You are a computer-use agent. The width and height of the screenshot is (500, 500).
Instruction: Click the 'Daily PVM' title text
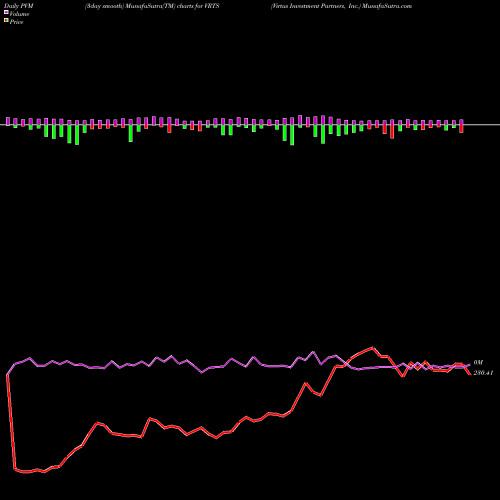(19, 6)
